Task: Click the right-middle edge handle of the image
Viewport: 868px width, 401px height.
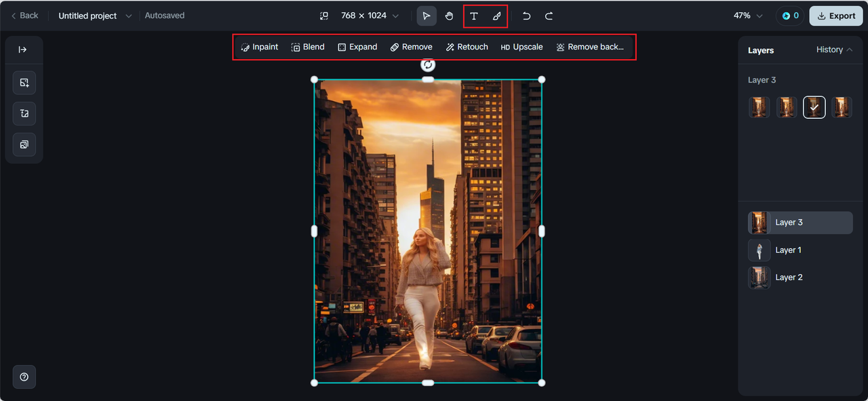Action: tap(542, 231)
